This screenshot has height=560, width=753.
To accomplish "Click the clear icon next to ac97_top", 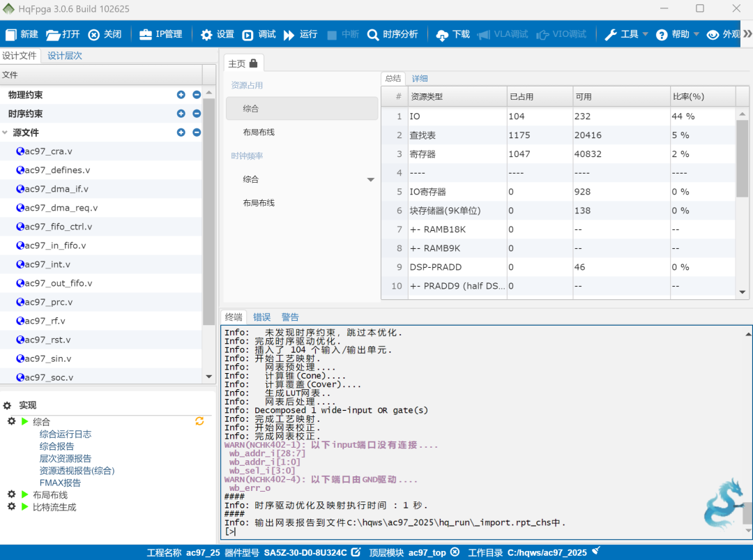I will pos(455,552).
